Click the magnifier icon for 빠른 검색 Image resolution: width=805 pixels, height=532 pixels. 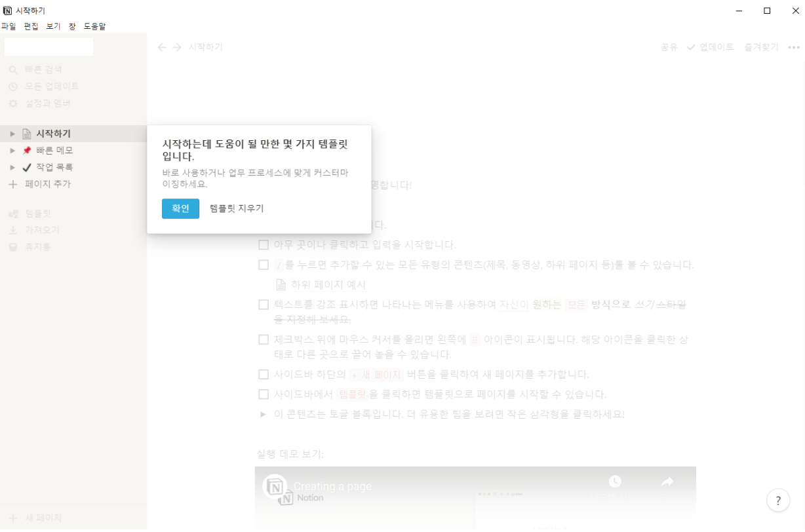click(x=13, y=69)
